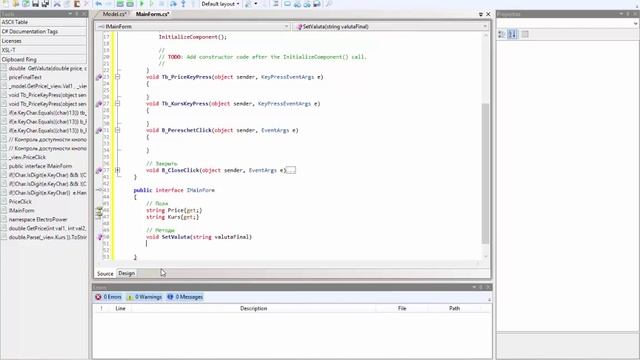Undo the last edit via toolbar arrow
Viewport: 640px width, 360px height.
(x=99, y=4)
